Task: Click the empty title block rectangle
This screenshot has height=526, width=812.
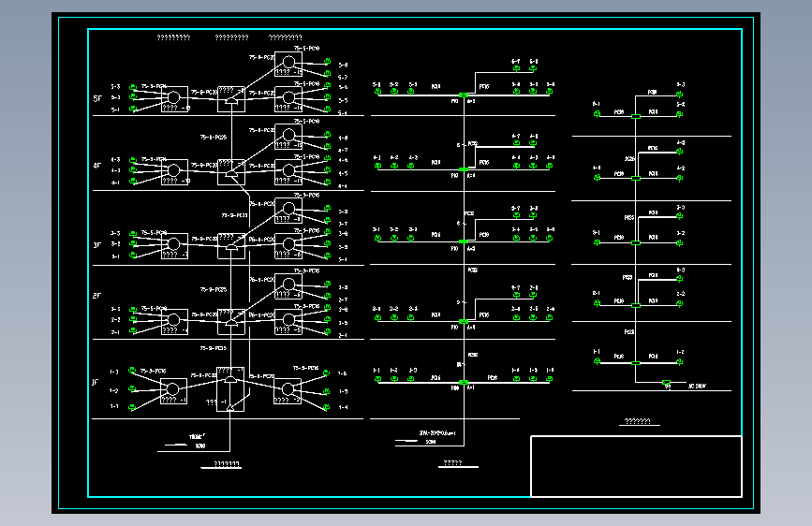Action: (636, 466)
